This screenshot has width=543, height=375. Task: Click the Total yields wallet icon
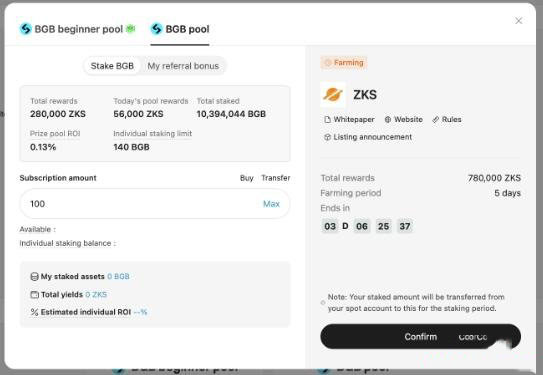[x=35, y=295]
